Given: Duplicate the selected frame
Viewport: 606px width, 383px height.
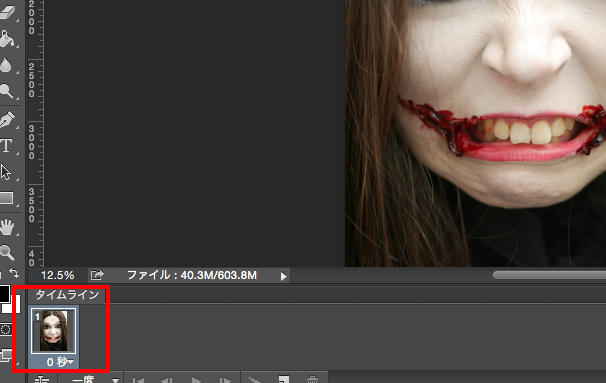Looking at the screenshot, I should [284, 380].
